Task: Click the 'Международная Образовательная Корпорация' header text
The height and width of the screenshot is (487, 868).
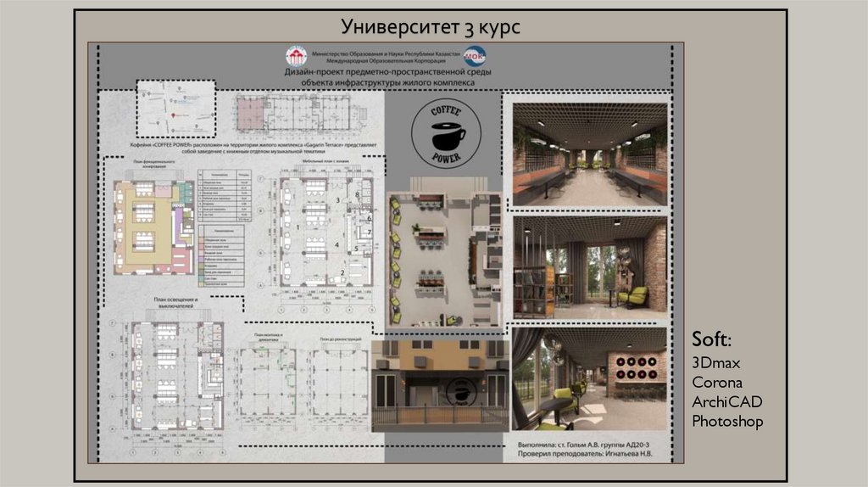Action: pyautogui.click(x=386, y=61)
